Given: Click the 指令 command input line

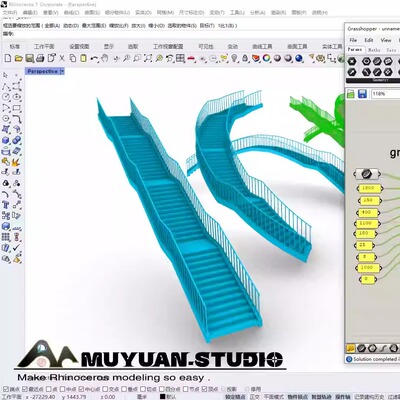Looking at the screenshot, I should click(x=173, y=34).
